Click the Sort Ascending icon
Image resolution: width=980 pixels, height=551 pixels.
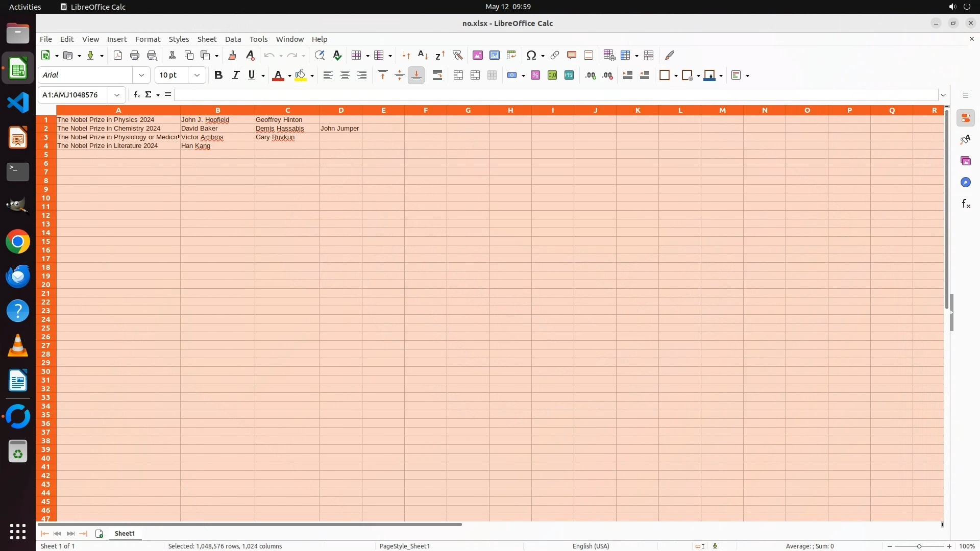click(423, 55)
